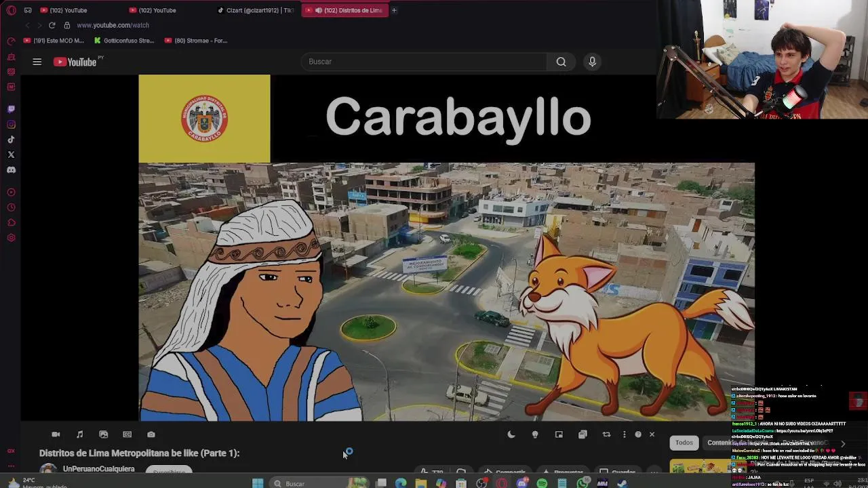Click the music note icon below the video
This screenshot has width=868, height=488.
(79, 434)
